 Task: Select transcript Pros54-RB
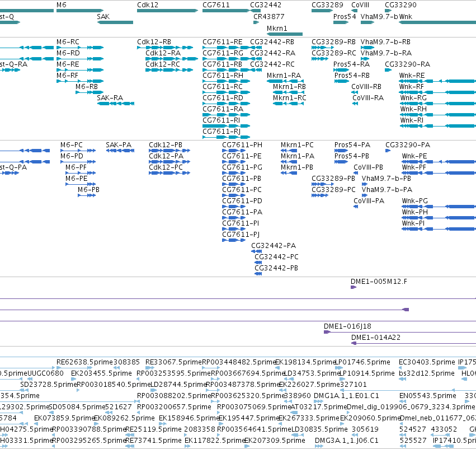(342, 81)
